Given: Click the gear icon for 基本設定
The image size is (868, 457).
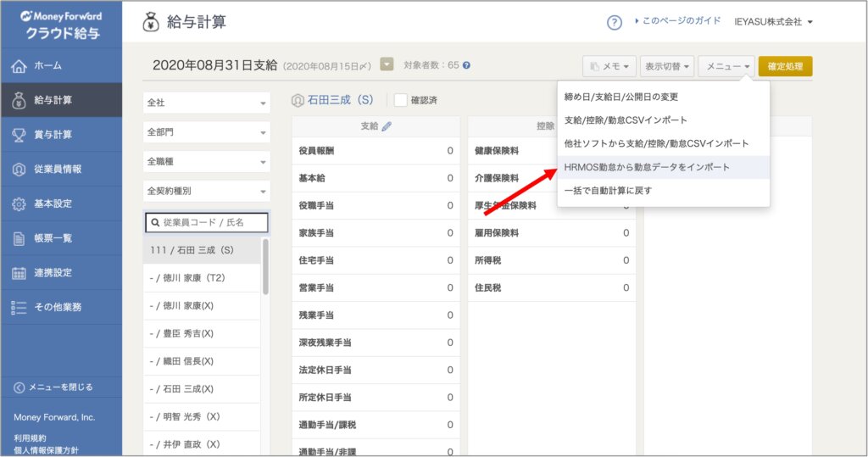Looking at the screenshot, I should click(19, 203).
